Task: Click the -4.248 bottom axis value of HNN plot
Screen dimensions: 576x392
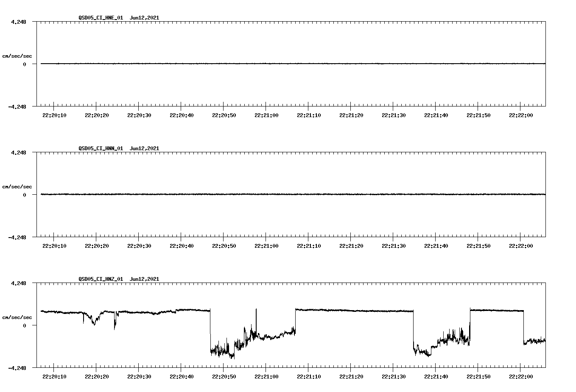Action: (x=17, y=238)
